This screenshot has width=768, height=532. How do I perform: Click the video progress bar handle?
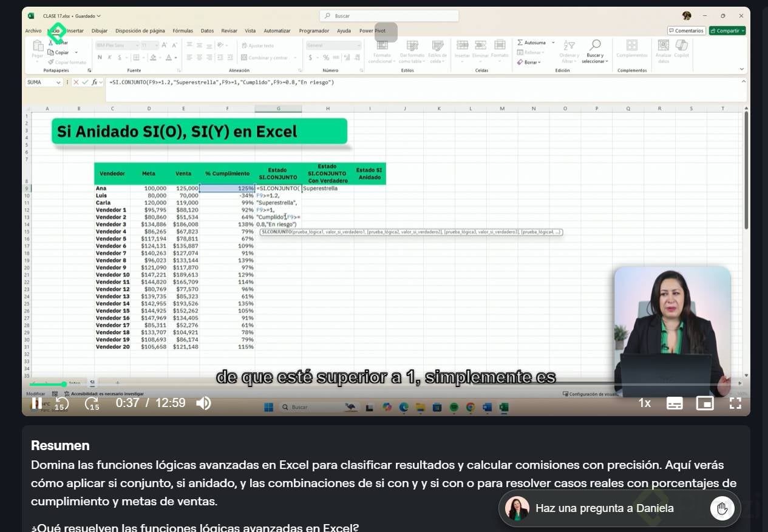64,384
